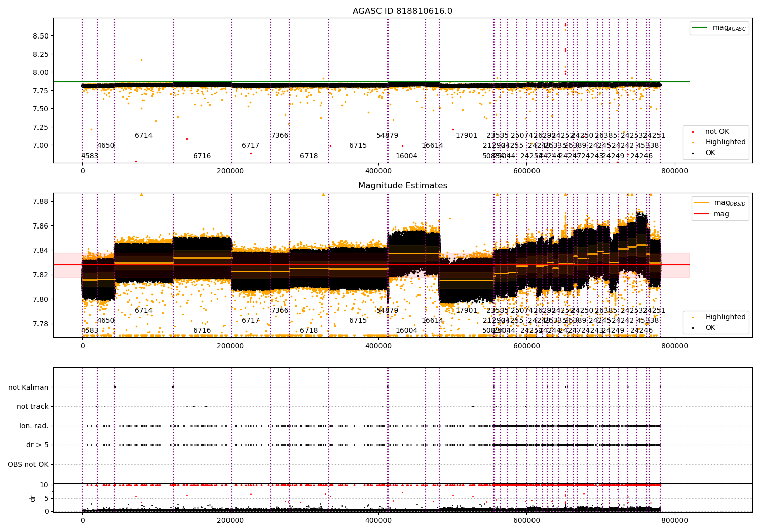This screenshot has height=532, width=760.
Task: Click obsid label 16004 in middle plot
Action: [406, 331]
